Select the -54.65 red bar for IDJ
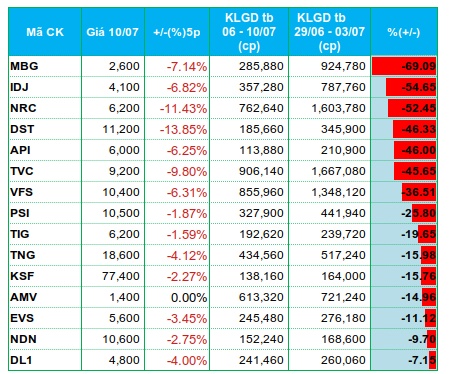This screenshot has width=451, height=374. pos(411,87)
